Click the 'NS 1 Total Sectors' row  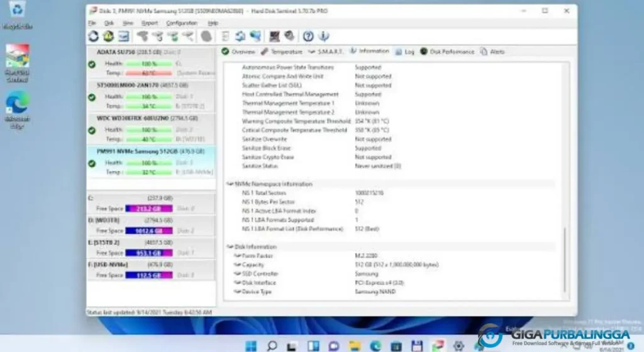pos(390,193)
